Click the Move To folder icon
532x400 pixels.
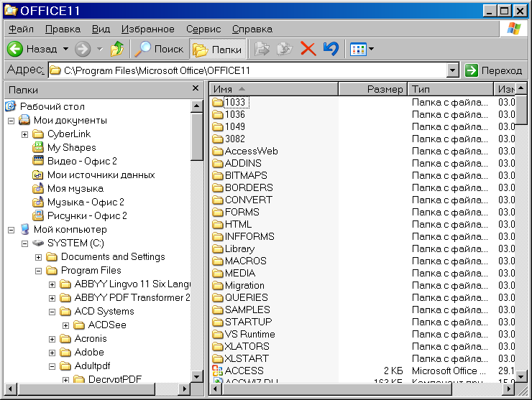tap(262, 49)
